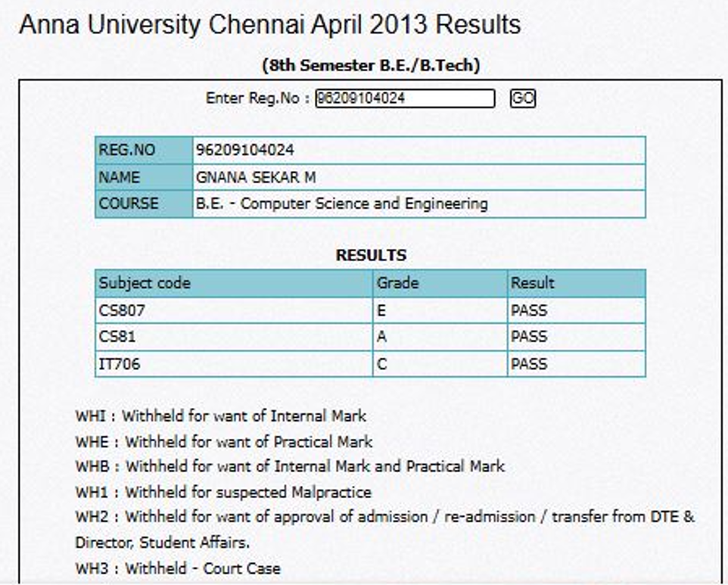Click the RESULTS heading

click(371, 255)
